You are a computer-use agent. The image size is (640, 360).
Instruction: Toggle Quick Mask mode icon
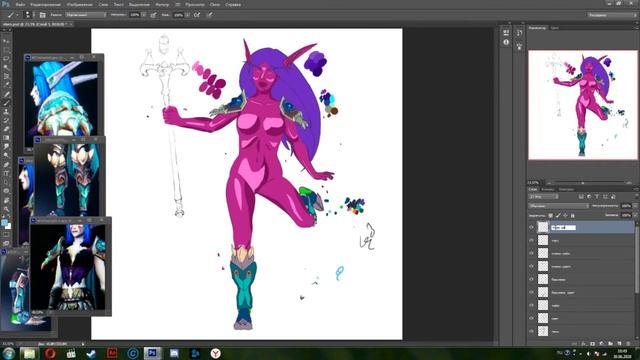click(x=6, y=235)
